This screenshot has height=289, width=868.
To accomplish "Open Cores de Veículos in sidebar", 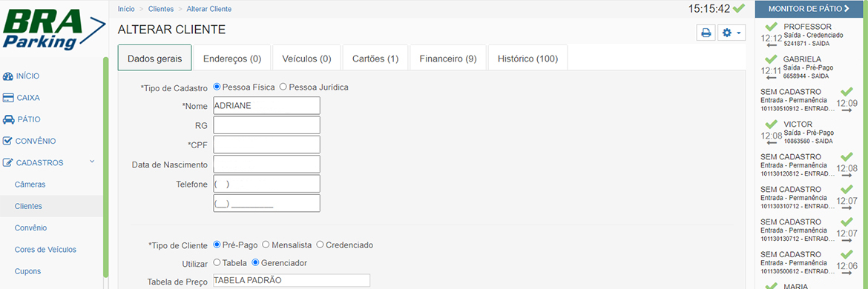I will pos(45,249).
